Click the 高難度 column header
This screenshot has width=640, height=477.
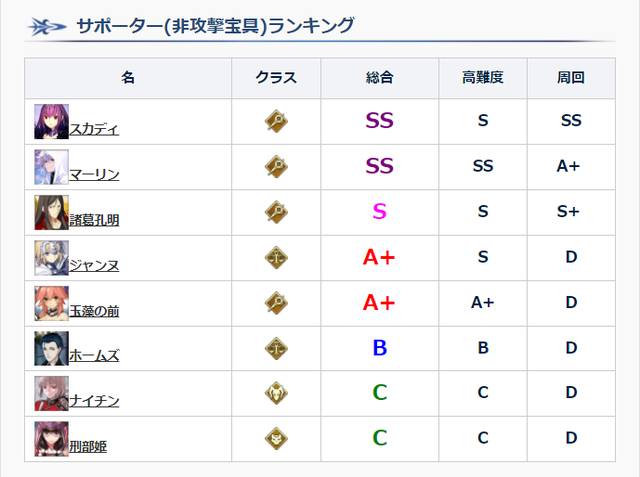tap(483, 78)
